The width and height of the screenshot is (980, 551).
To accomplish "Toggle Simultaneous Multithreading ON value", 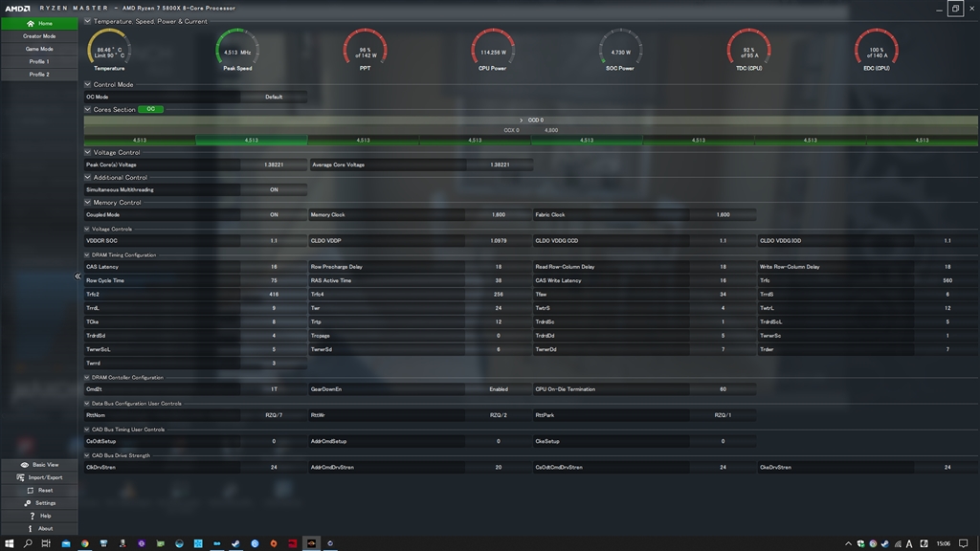I will (x=274, y=190).
